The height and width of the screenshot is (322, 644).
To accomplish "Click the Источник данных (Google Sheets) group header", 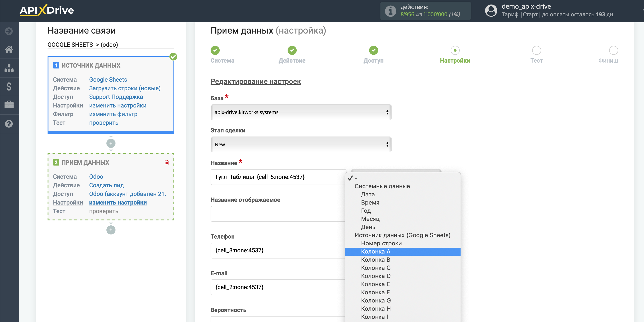I will click(403, 235).
